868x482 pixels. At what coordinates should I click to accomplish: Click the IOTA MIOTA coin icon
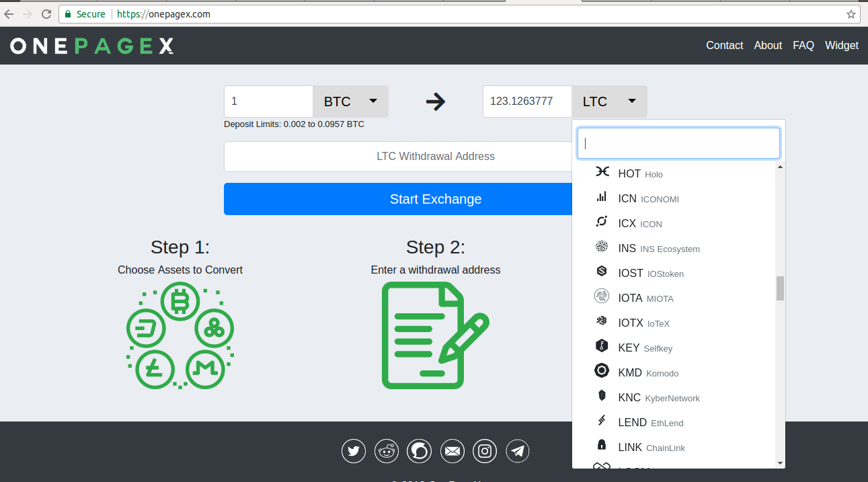(x=602, y=296)
